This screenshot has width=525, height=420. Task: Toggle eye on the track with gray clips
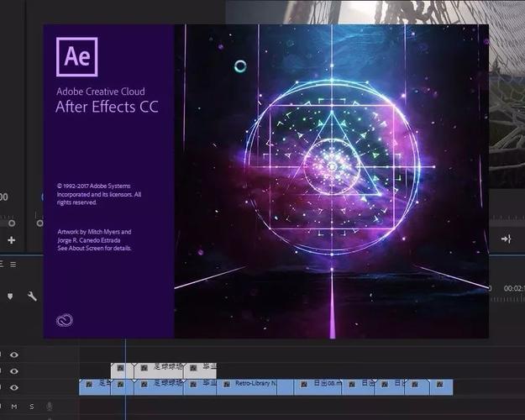[x=14, y=371]
